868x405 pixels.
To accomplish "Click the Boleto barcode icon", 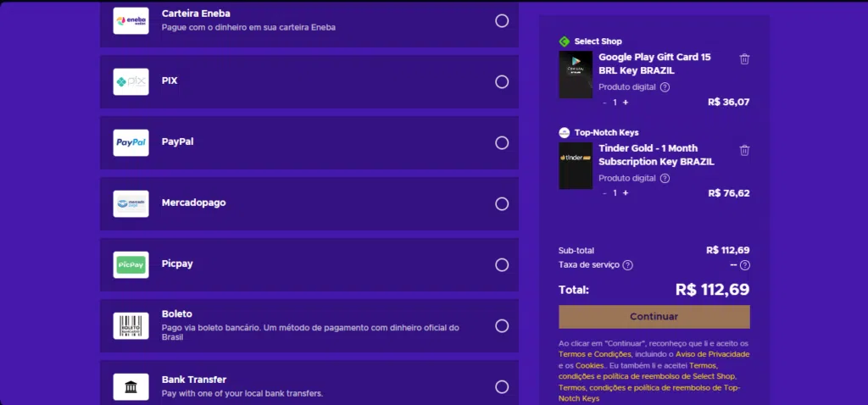I will (x=131, y=325).
